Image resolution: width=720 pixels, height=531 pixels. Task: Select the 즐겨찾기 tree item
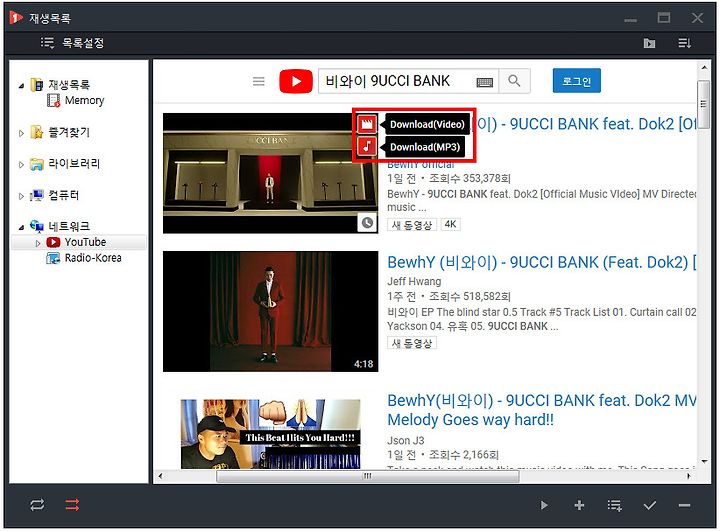(69, 132)
